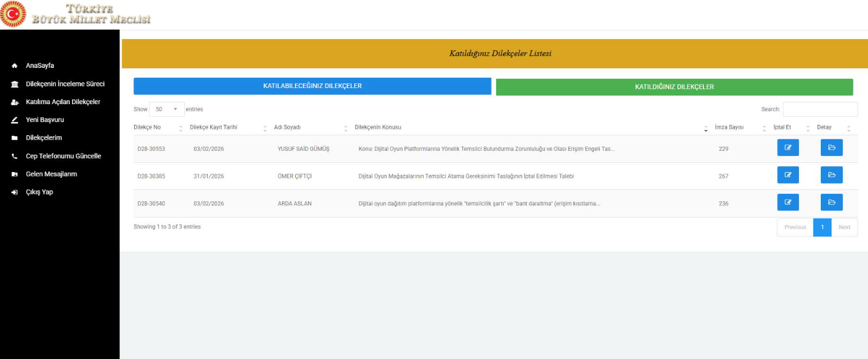The image size is (868, 359).
Task: Click petition number D28-30385
Action: (151, 176)
